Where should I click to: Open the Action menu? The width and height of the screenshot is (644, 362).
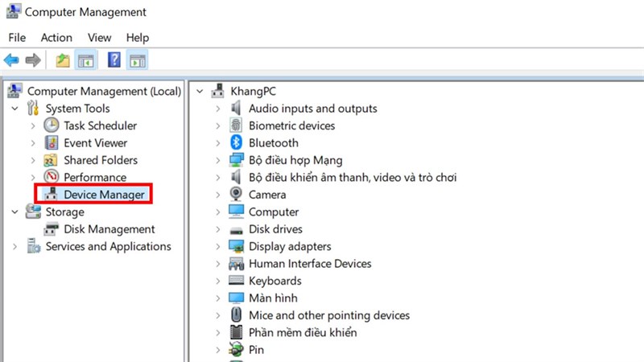56,37
